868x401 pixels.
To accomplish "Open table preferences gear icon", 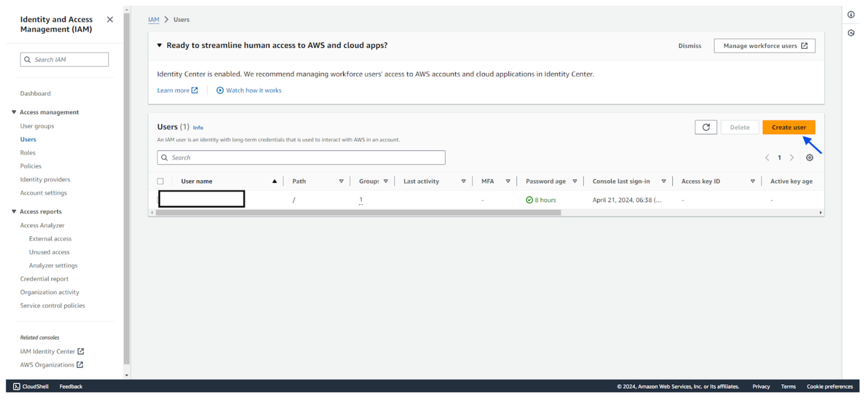I will tap(809, 158).
